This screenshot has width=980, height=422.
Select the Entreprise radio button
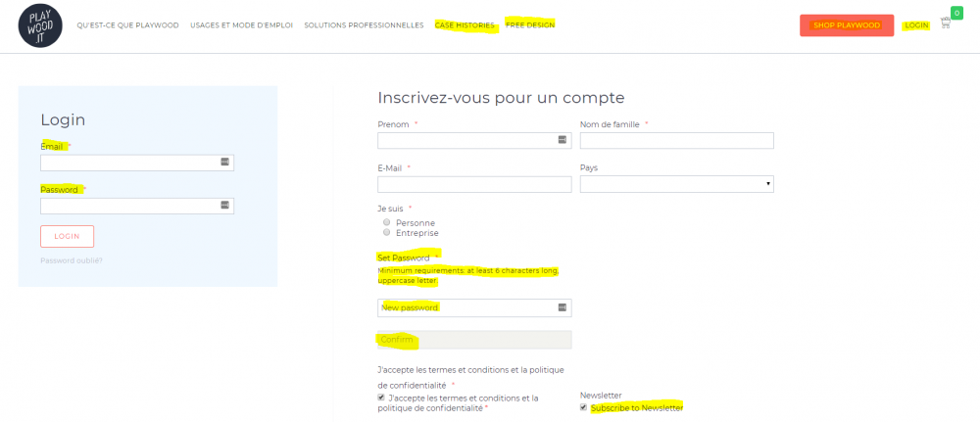[x=387, y=233]
